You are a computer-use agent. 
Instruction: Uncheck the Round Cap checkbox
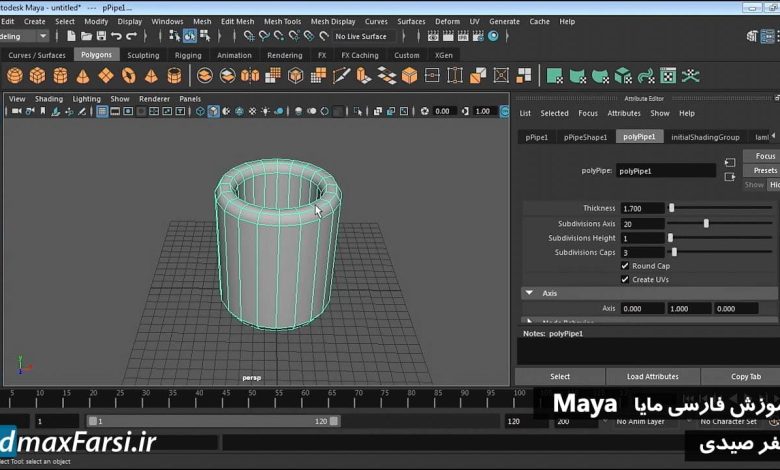[625, 266]
